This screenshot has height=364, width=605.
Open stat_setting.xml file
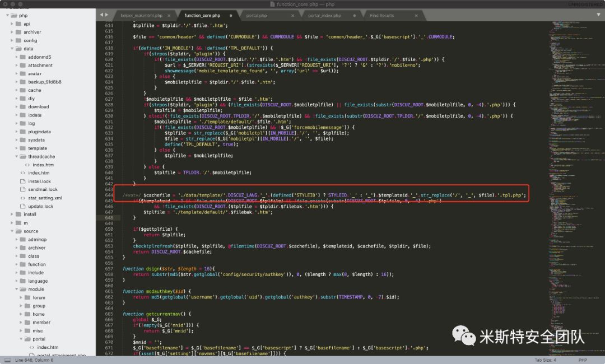click(45, 198)
